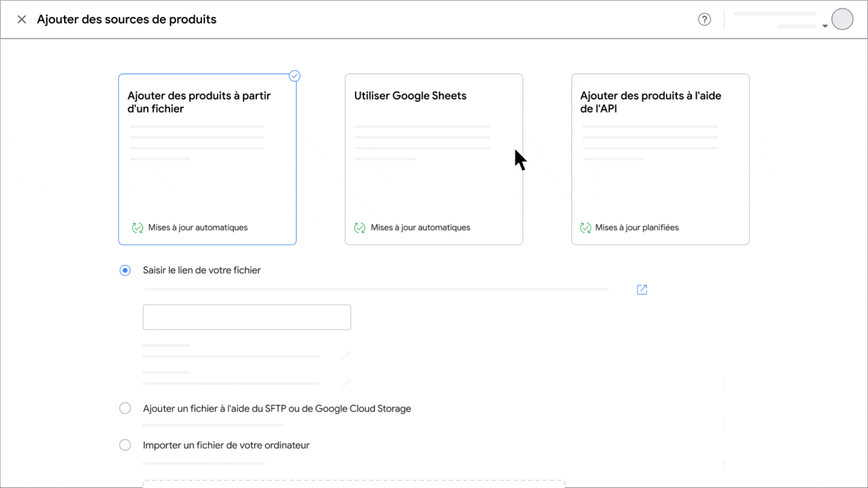The image size is (868, 488).
Task: Open the external link icon
Action: [642, 290]
